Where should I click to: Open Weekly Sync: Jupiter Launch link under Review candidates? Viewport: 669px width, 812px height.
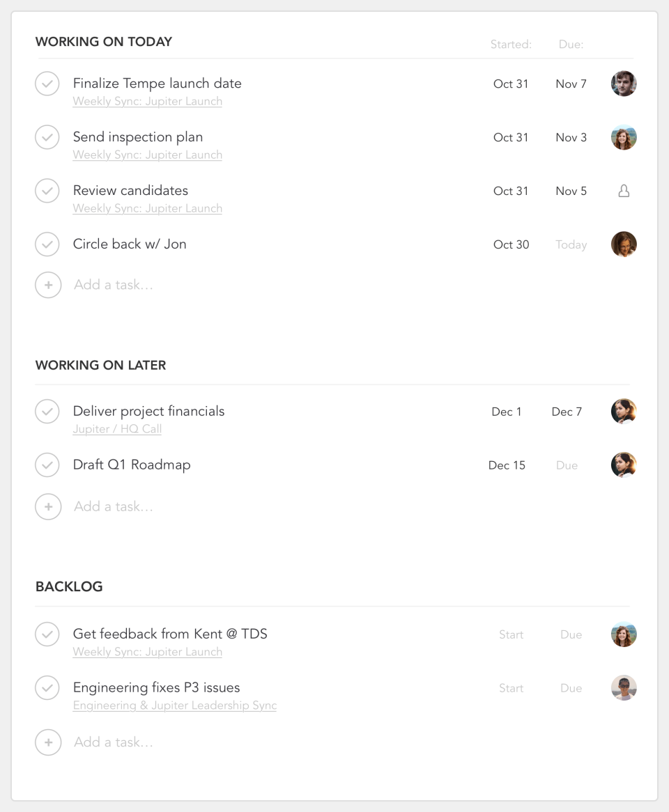pyautogui.click(x=147, y=208)
